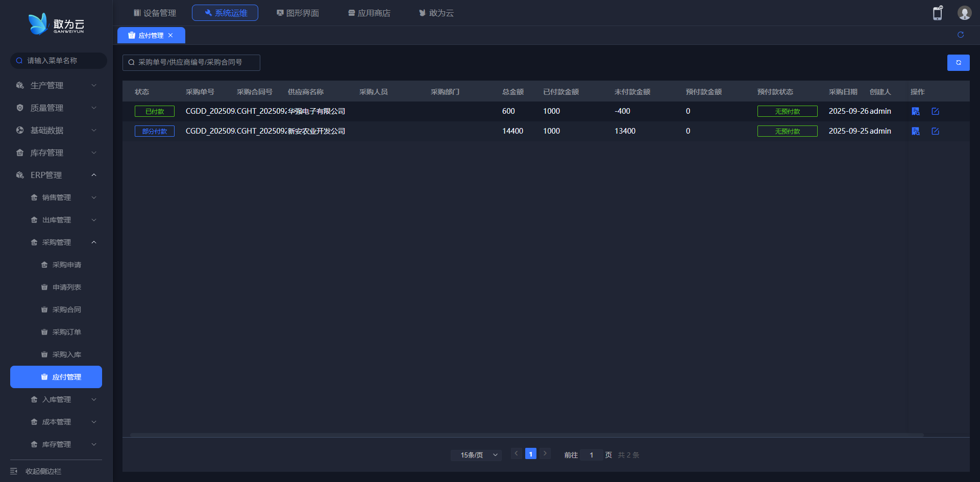The width and height of the screenshot is (980, 482).
Task: Expand the 入库管理 submenu chevron
Action: tap(94, 399)
